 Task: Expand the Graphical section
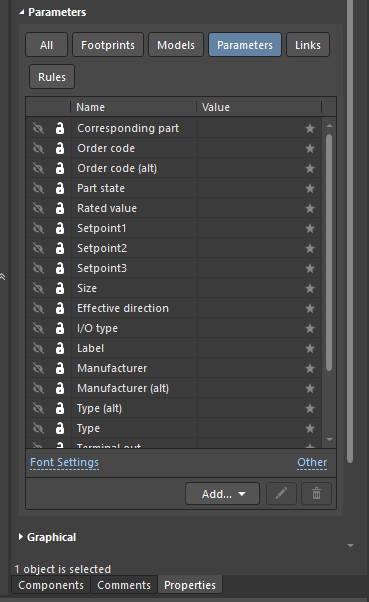point(21,537)
